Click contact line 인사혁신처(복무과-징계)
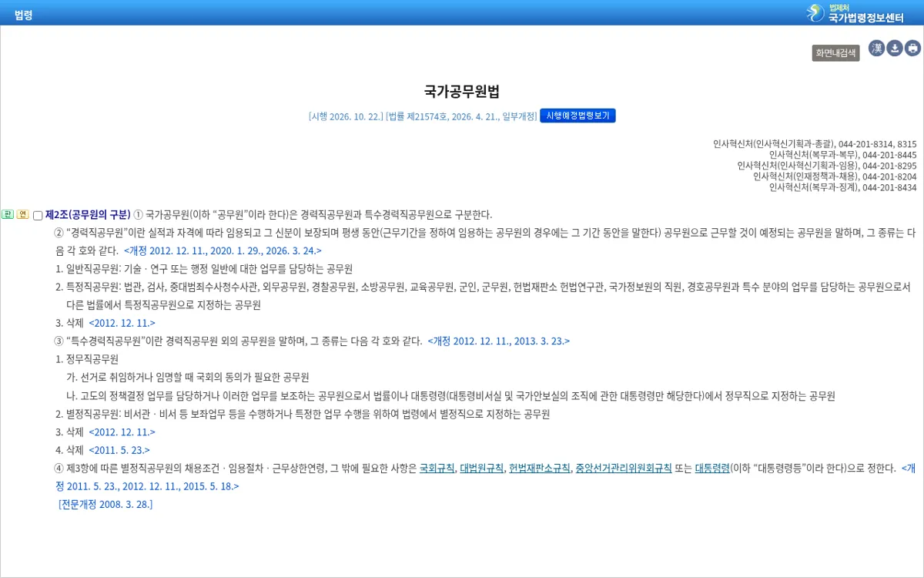This screenshot has height=578, width=924. (842, 187)
